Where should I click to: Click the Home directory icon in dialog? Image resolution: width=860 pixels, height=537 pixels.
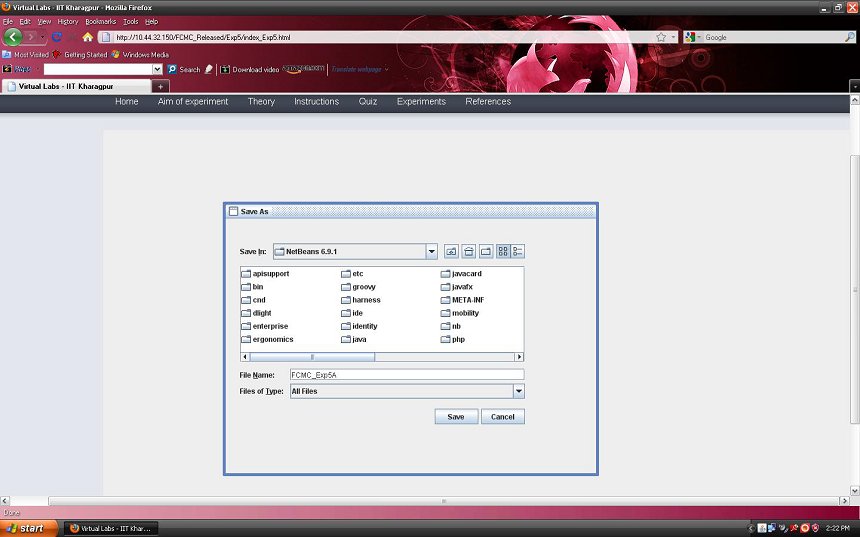(x=468, y=251)
